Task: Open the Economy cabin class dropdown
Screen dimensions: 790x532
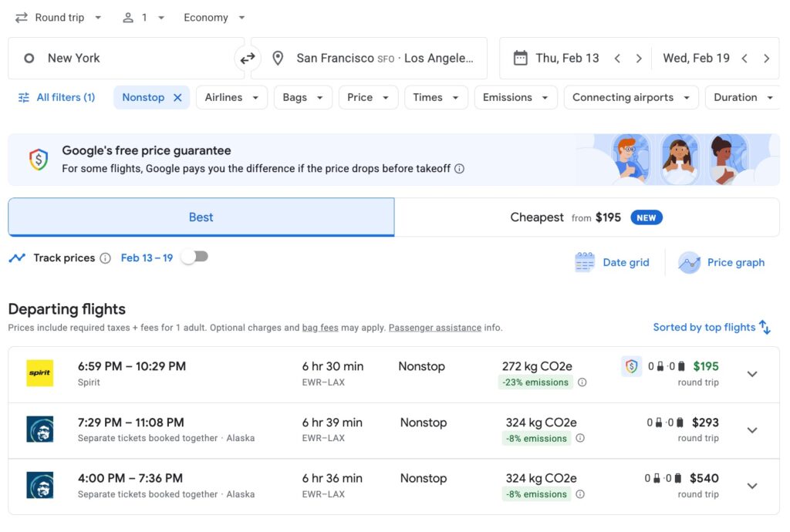Action: click(214, 17)
